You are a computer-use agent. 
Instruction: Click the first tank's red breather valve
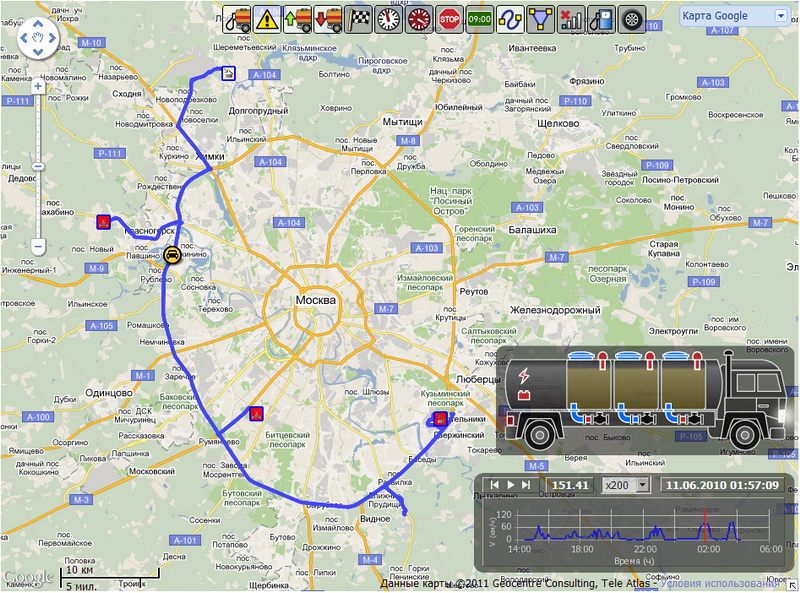[x=603, y=359]
